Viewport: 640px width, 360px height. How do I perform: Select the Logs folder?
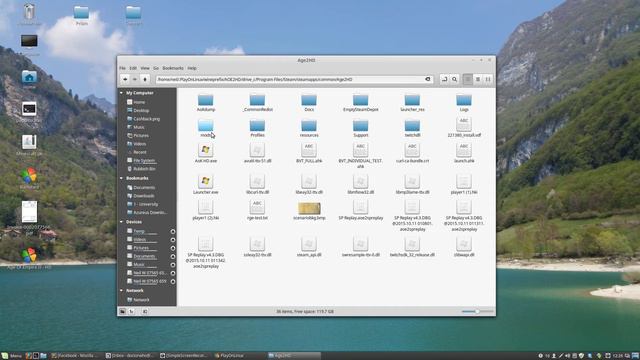point(464,103)
